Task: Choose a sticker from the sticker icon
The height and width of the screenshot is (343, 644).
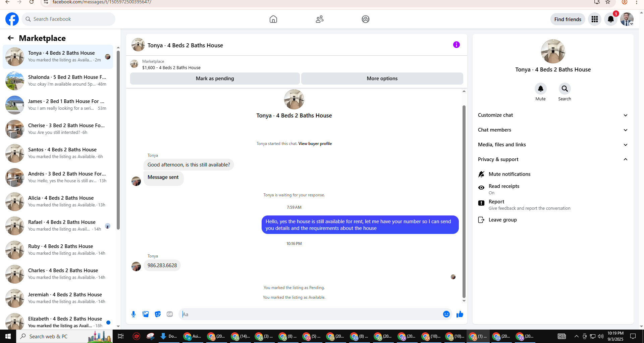Action: tap(158, 314)
